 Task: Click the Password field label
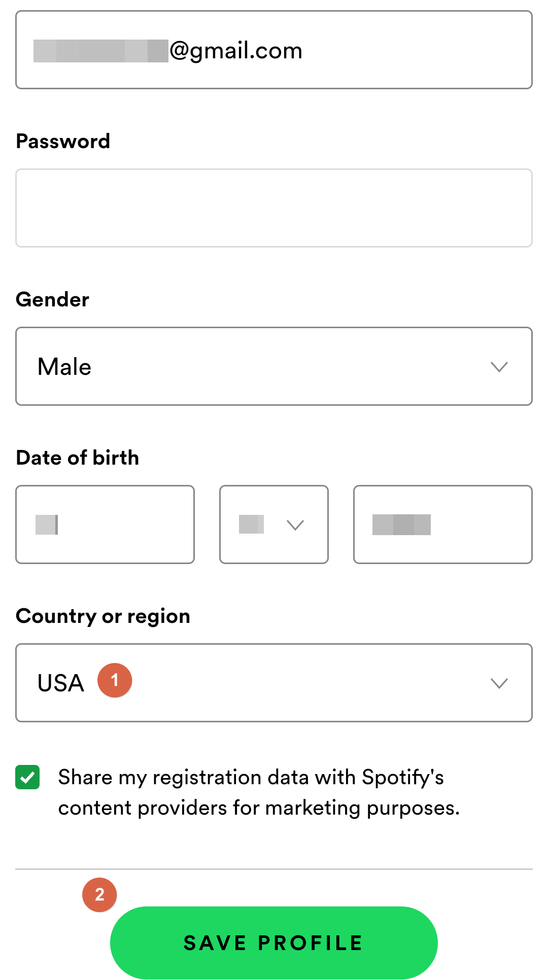point(63,142)
